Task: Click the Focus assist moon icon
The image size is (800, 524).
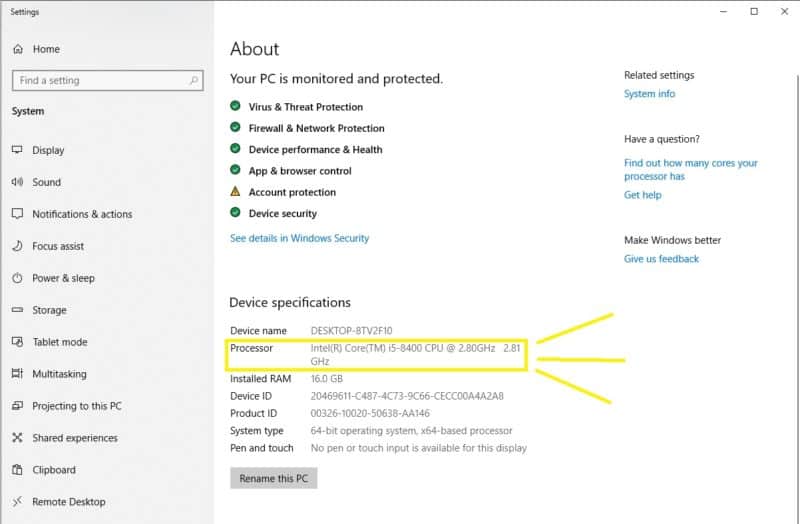Action: tap(17, 246)
